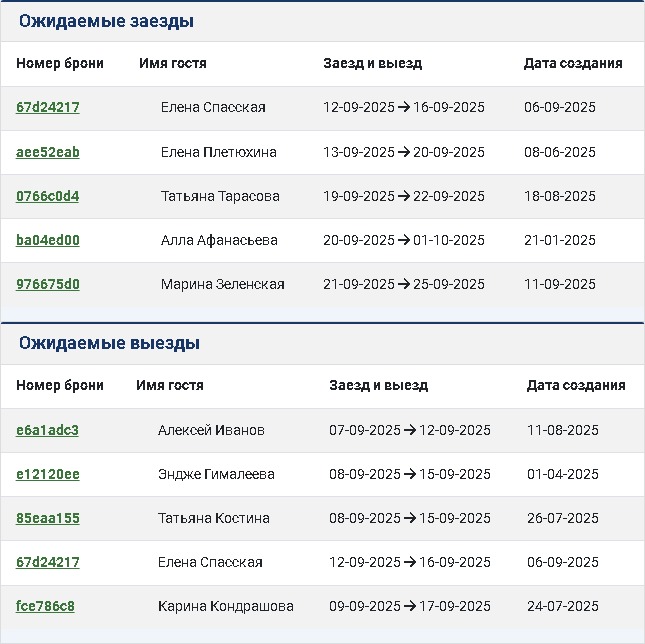Open booking number 85eaa155
Viewport: 645px width, 644px height.
click(x=48, y=518)
